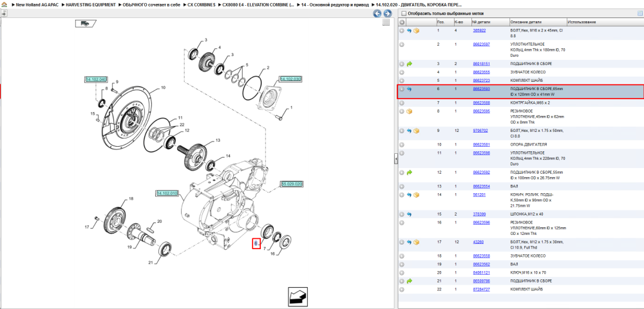644x309 pixels.
Task: Sort by Описание детали column header
Action: [x=538, y=22]
